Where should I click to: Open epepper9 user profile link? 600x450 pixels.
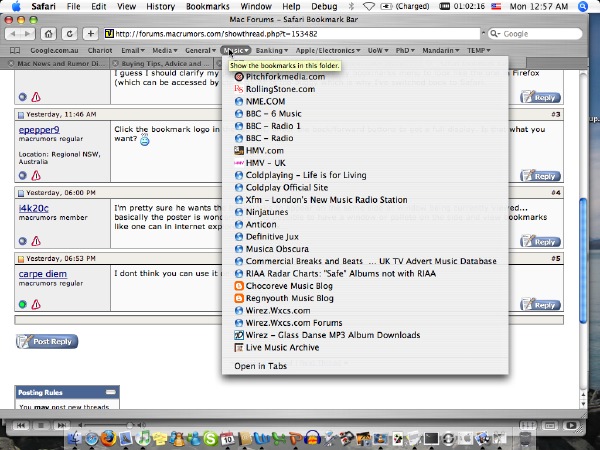pos(39,130)
